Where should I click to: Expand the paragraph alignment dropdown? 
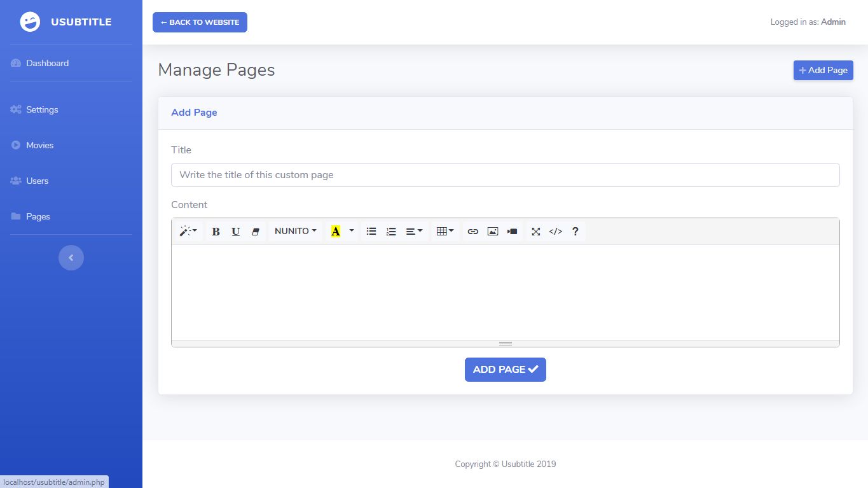coord(414,232)
